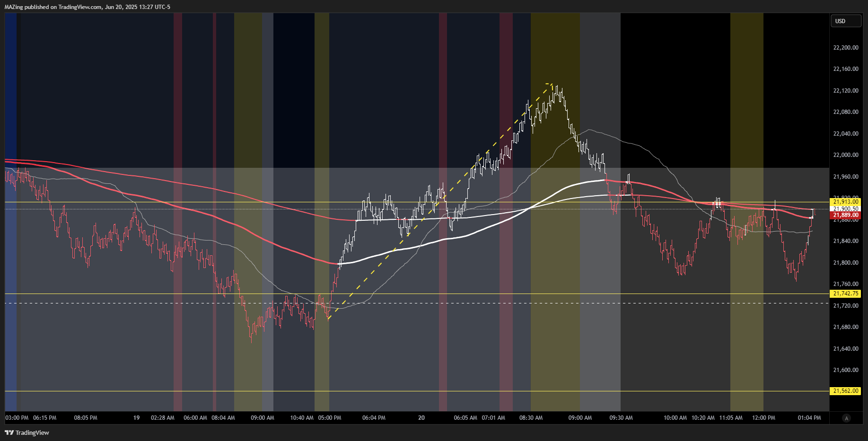The width and height of the screenshot is (868, 441).
Task: Click the 22,160.00 price axis value
Action: [846, 69]
